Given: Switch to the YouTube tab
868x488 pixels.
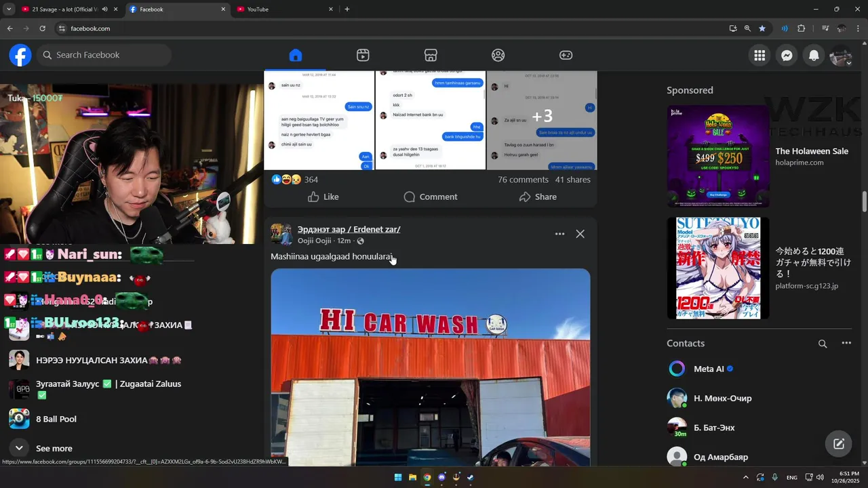Looking at the screenshot, I should [285, 9].
